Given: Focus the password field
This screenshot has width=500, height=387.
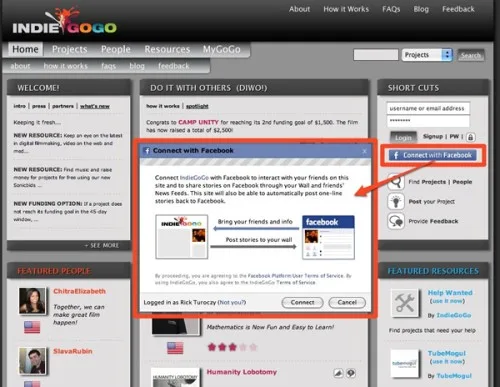Looking at the screenshot, I should pos(428,121).
